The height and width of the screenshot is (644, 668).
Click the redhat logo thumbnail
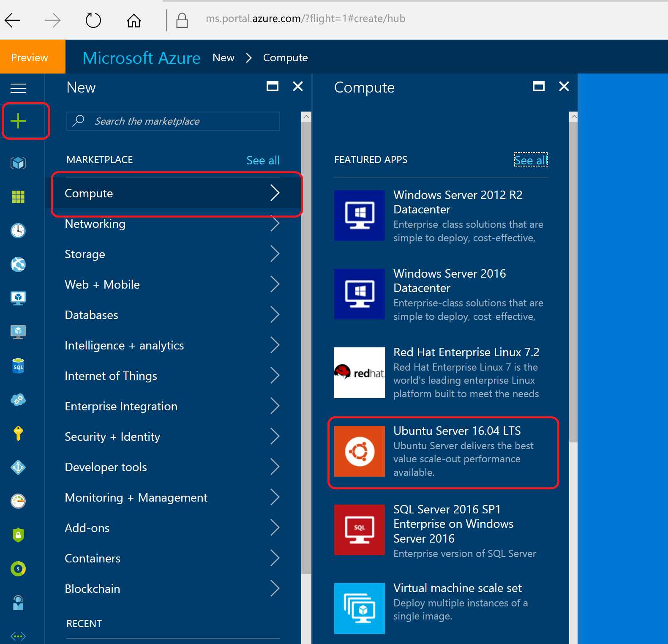click(x=360, y=373)
